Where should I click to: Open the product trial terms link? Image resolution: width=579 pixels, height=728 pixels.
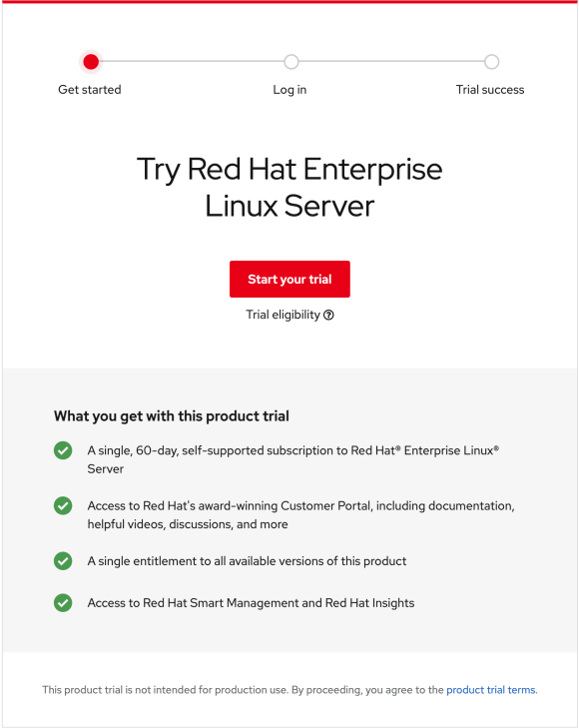coord(491,690)
